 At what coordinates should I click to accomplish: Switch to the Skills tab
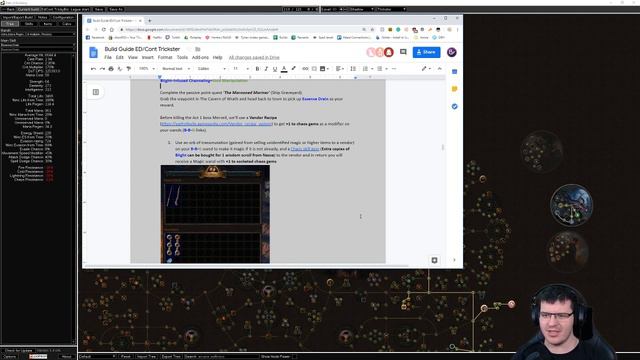29,24
